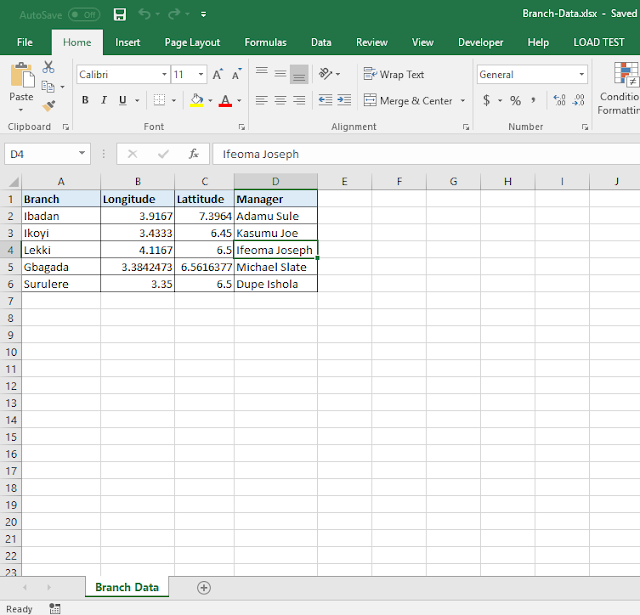Toggle Italic formatting

click(104, 100)
